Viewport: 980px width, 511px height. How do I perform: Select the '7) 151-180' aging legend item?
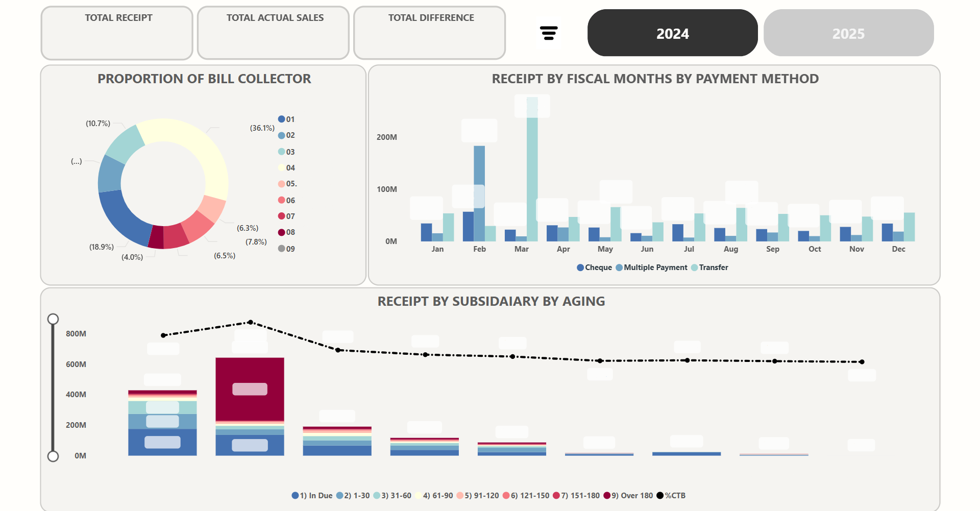click(576, 496)
